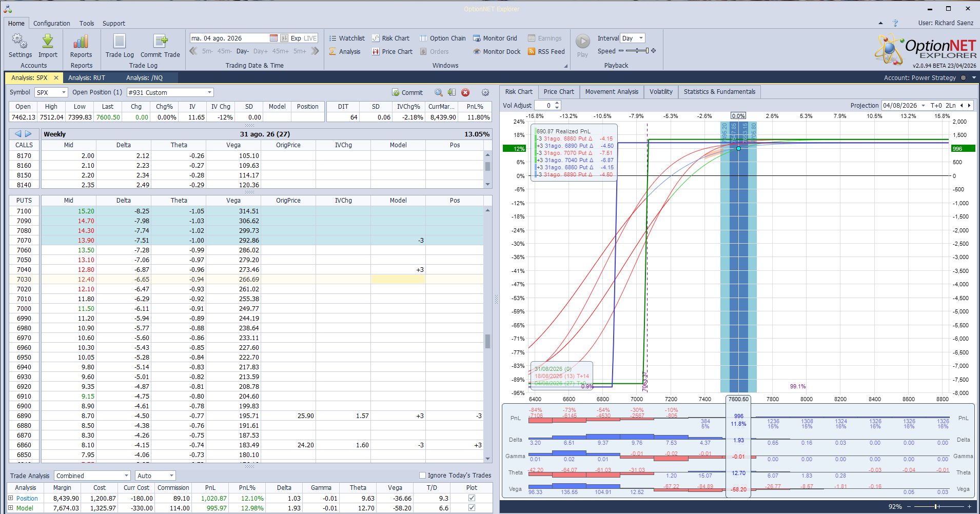Click the red delete position icon

(465, 92)
